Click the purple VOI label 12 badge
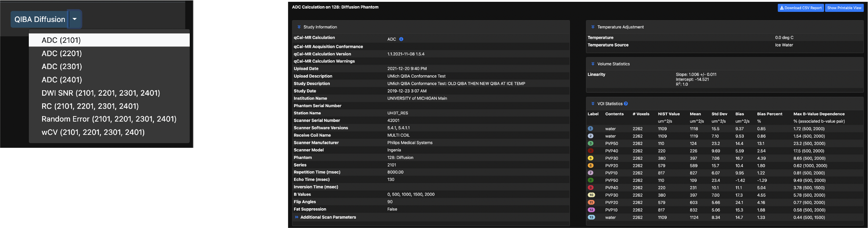The image size is (868, 228). coord(591,210)
